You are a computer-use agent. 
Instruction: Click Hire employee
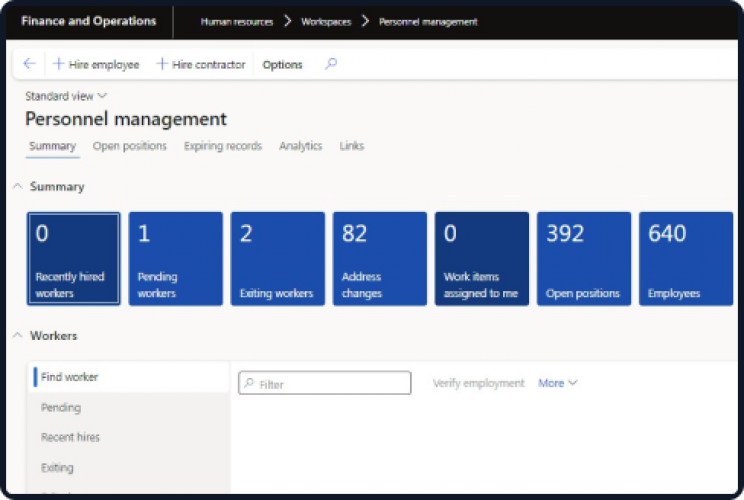[96, 64]
